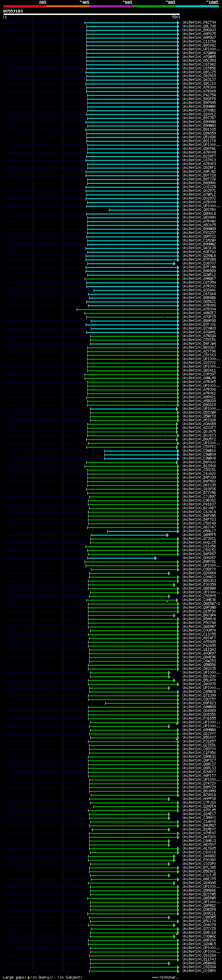Click the cyan ~100% identity legend segment
Image resolution: width=222 pixels, height=980 pixels.
[197, 6]
